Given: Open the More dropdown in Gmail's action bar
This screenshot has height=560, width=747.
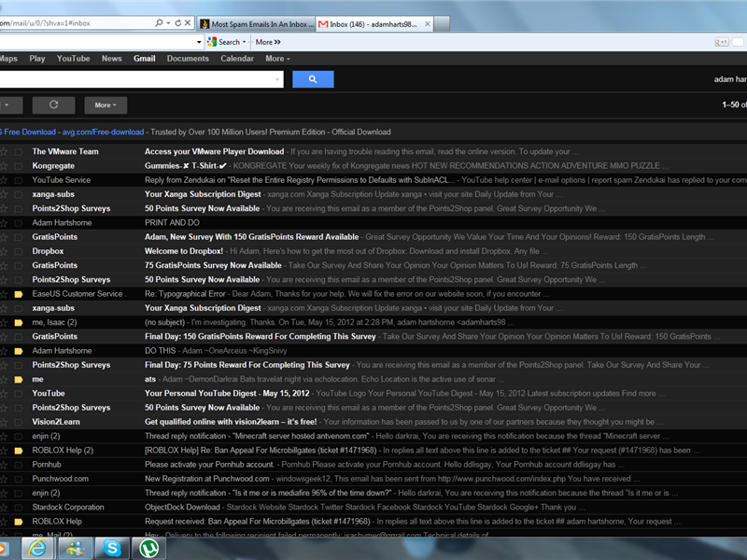Looking at the screenshot, I should (105, 105).
